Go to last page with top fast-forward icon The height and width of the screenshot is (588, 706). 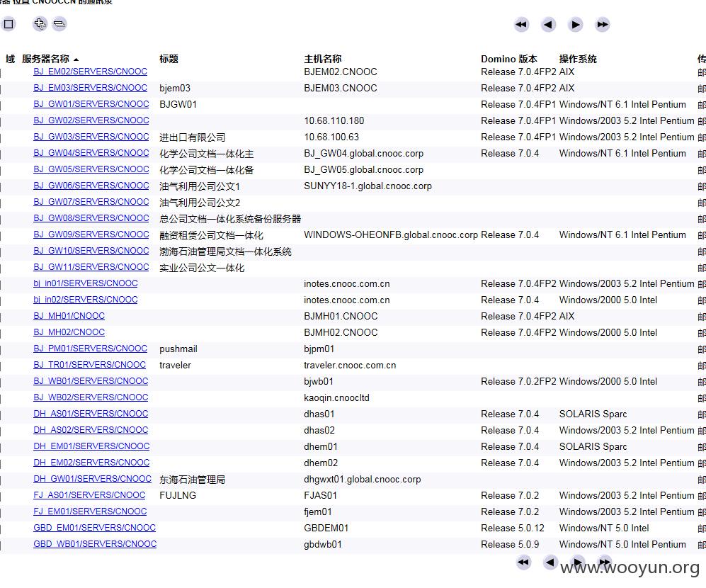pyautogui.click(x=603, y=24)
